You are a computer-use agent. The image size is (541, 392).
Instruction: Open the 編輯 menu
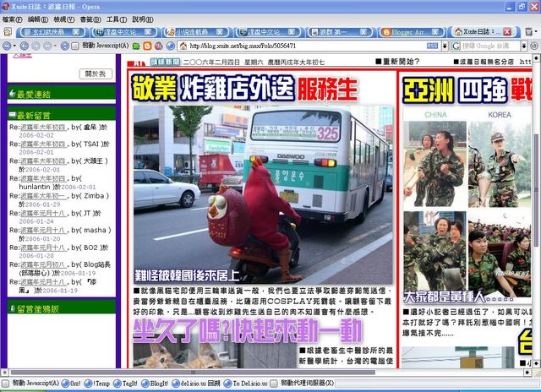point(38,19)
